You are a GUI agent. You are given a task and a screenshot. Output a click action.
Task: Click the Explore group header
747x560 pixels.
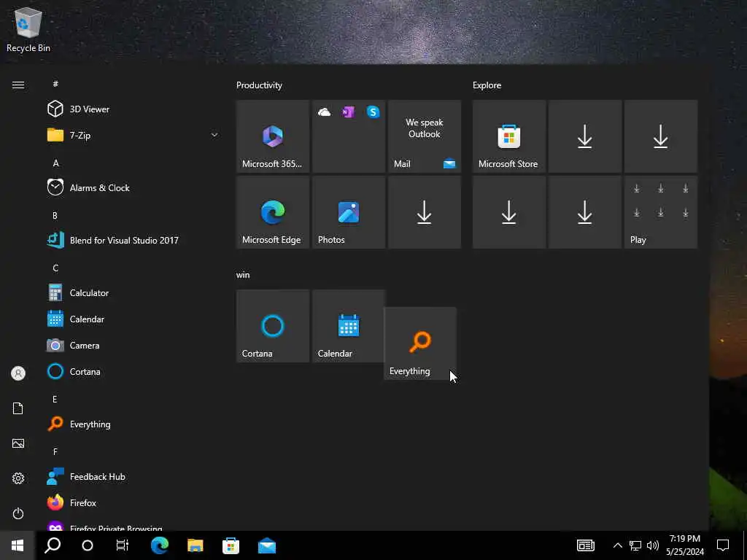pyautogui.click(x=487, y=85)
